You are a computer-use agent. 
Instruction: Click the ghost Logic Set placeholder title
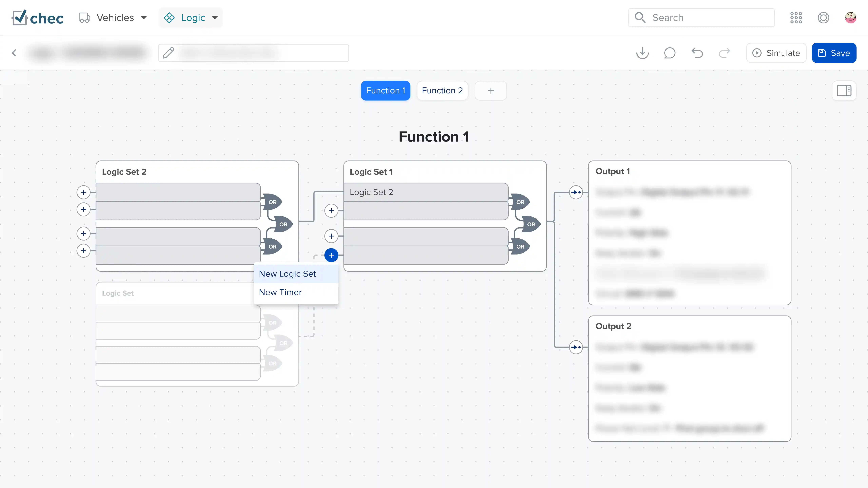[x=118, y=293]
